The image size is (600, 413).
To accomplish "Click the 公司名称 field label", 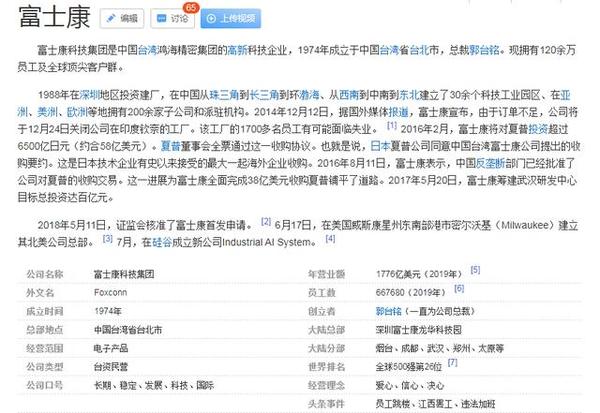I will coord(45,274).
